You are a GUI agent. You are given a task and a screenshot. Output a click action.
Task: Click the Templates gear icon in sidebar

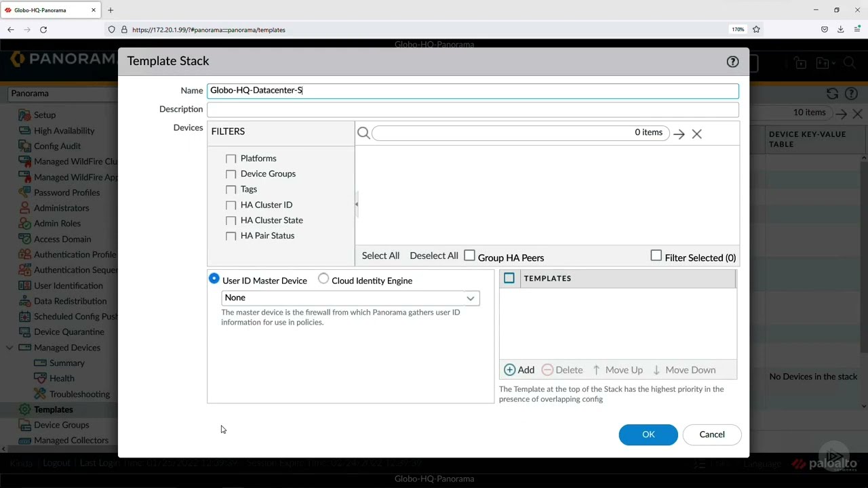(24, 409)
